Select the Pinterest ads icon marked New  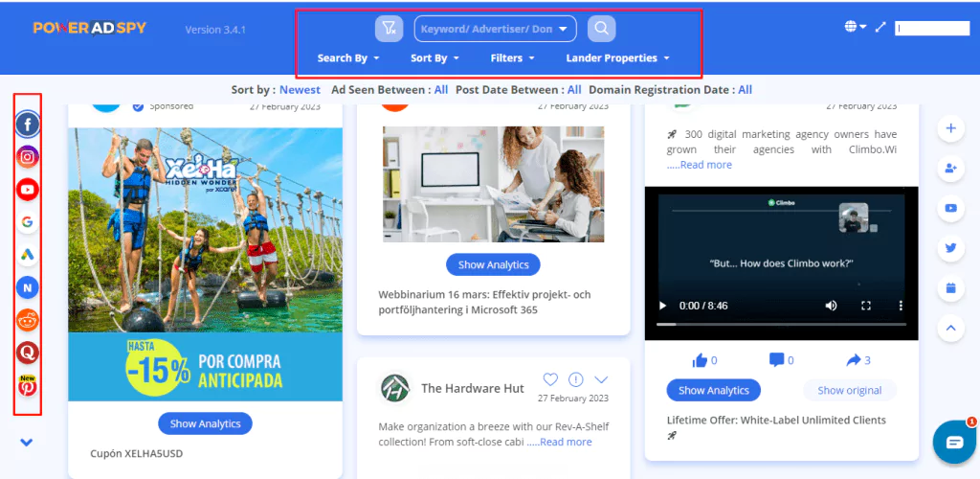pyautogui.click(x=28, y=386)
